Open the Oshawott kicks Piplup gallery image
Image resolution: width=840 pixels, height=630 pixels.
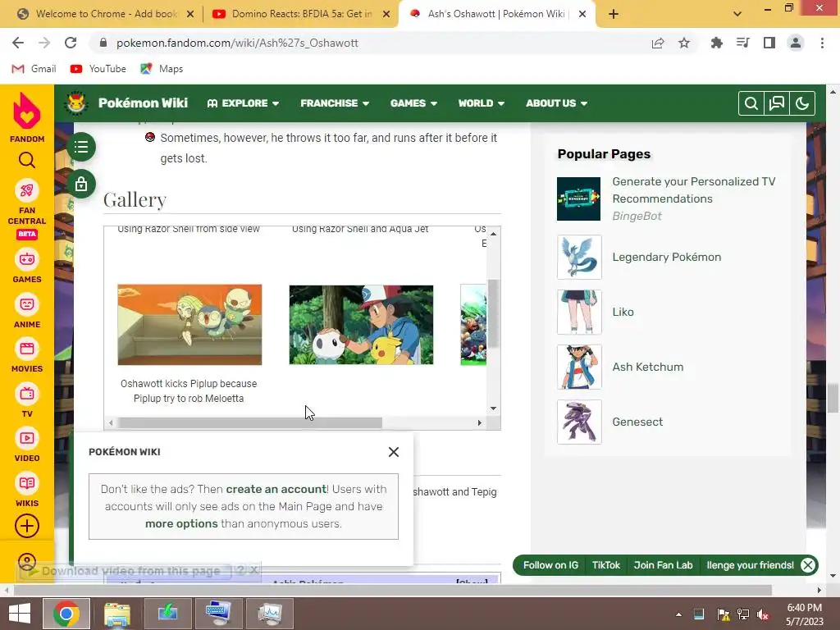click(x=189, y=325)
